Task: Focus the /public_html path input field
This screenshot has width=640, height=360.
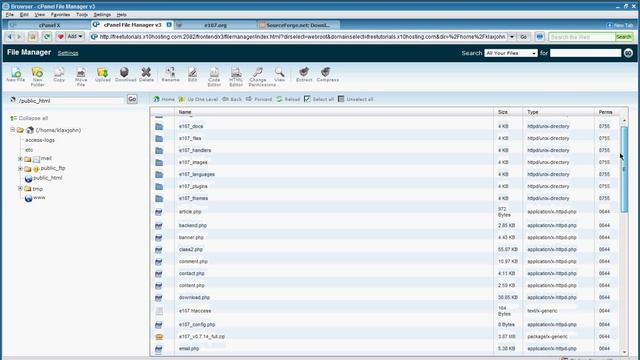Action: (70, 100)
